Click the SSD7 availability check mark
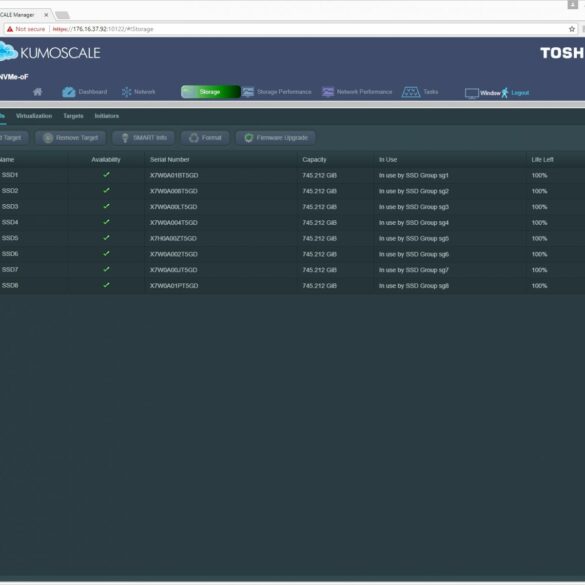 [106, 269]
